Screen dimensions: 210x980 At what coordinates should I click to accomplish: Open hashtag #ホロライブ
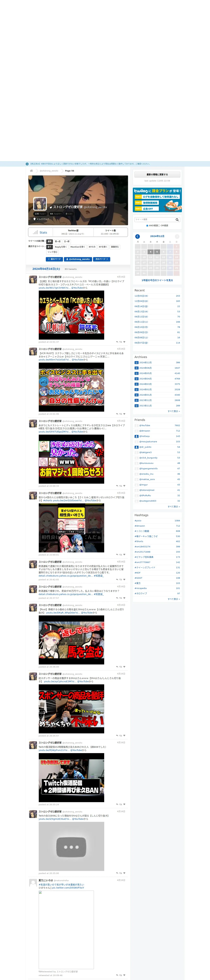pyautogui.click(x=141, y=594)
